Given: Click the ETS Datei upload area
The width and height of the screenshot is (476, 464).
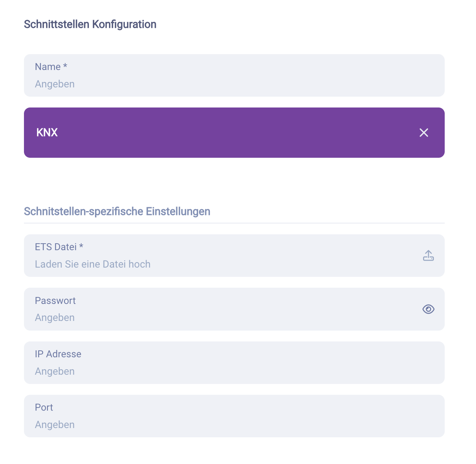Looking at the screenshot, I should coord(193,256).
